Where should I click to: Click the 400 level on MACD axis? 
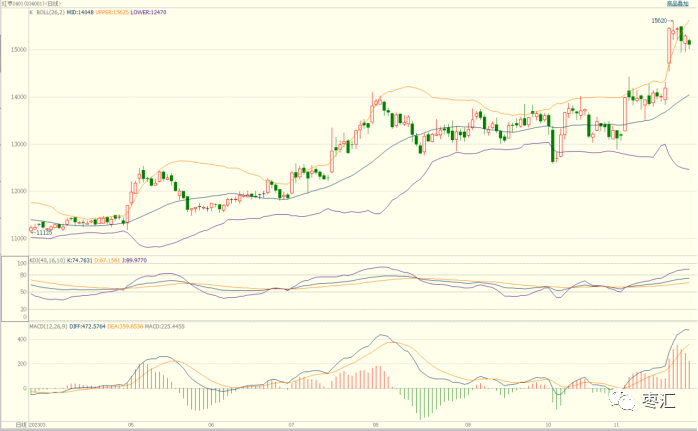(23, 340)
